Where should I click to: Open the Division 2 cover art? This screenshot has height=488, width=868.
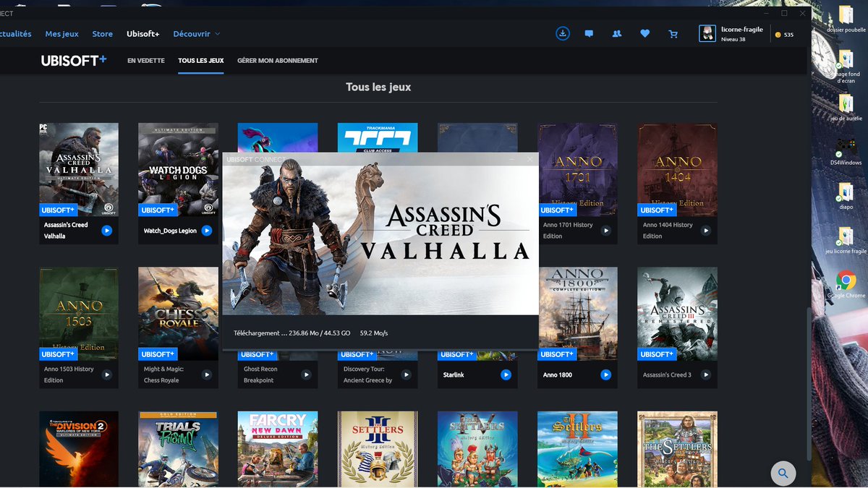[x=79, y=449]
